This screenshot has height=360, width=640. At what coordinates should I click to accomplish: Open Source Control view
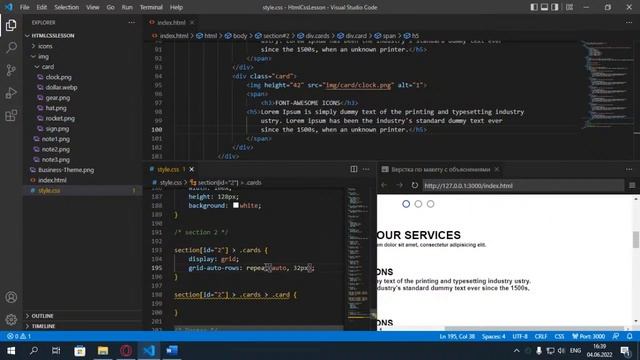11,70
